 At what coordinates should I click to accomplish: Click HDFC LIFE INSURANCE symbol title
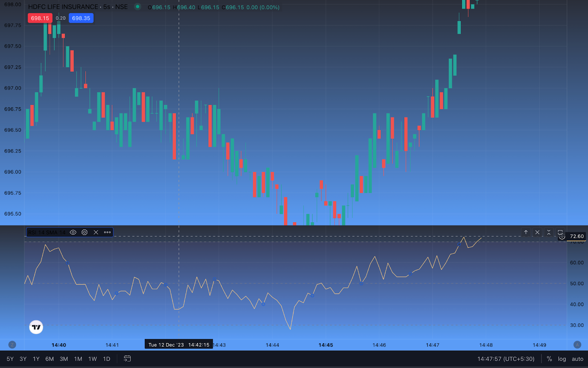(x=63, y=7)
